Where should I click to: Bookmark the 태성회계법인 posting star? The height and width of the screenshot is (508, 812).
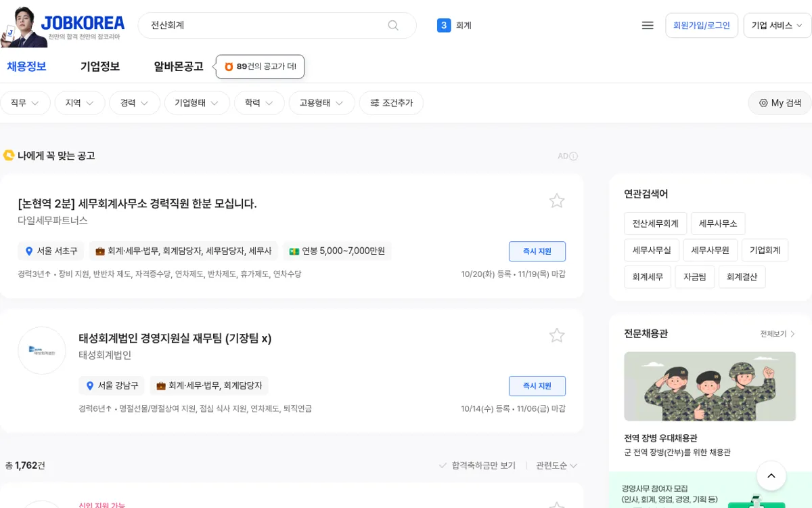(x=557, y=335)
